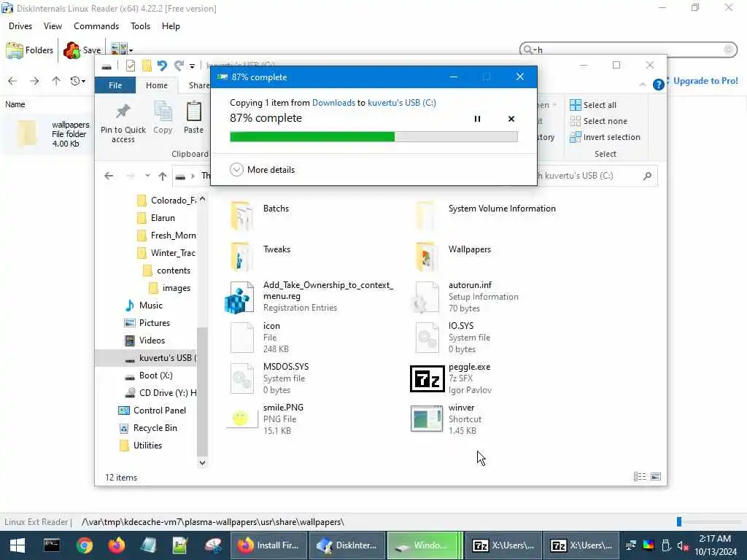Go up one folder in Explorer
The height and width of the screenshot is (560, 747).
point(163,176)
